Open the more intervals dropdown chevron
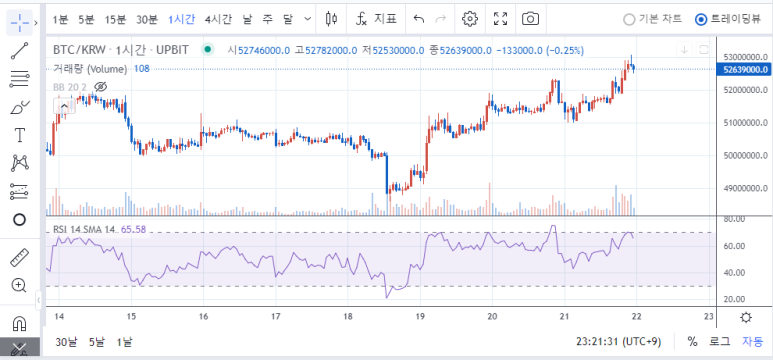 tap(308, 19)
